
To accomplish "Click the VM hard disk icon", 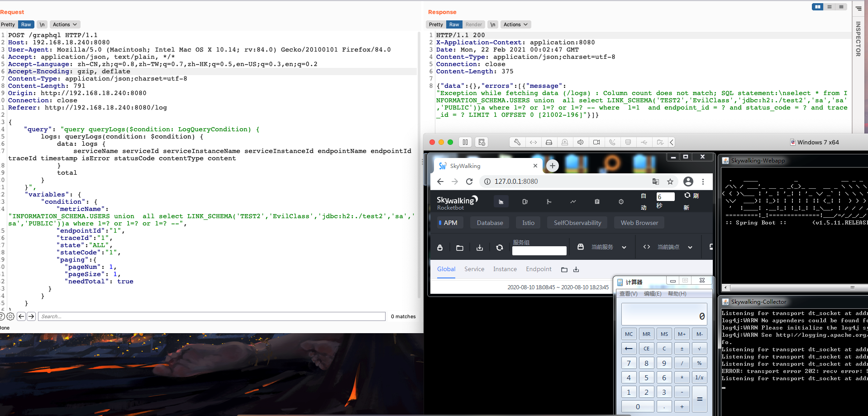I will pyautogui.click(x=549, y=142).
